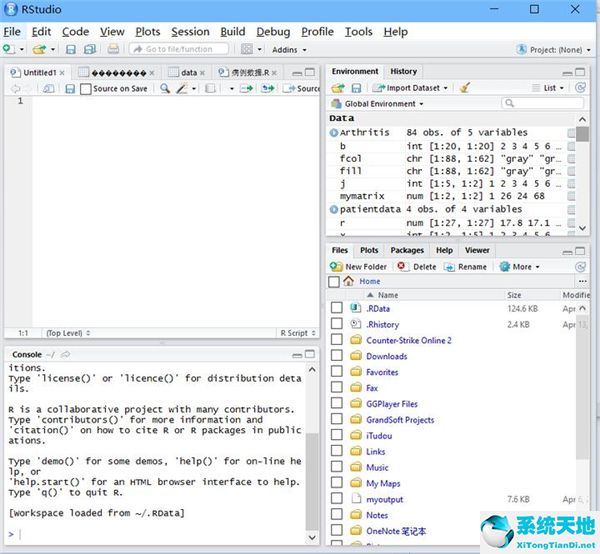Click the editor's Save document icon
This screenshot has height=554, width=600.
(x=70, y=89)
